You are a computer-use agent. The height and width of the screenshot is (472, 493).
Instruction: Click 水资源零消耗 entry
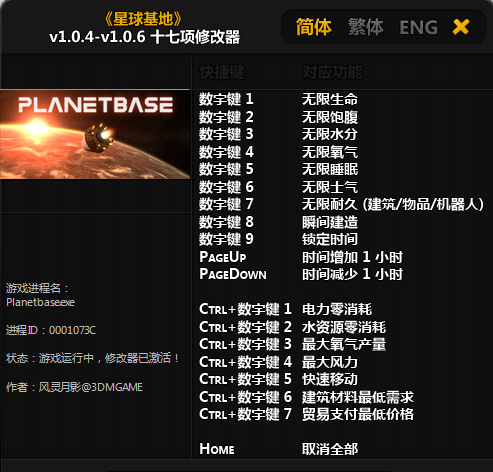[344, 327]
